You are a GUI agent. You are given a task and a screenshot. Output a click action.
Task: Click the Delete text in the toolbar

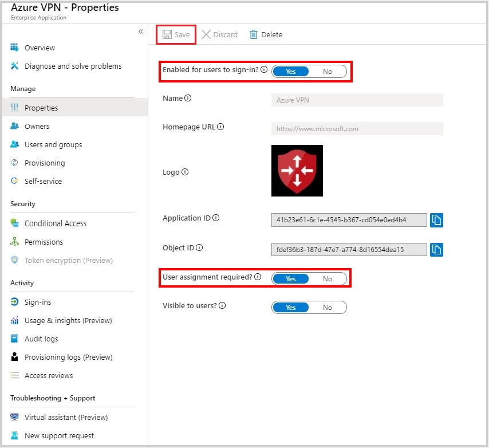point(271,34)
